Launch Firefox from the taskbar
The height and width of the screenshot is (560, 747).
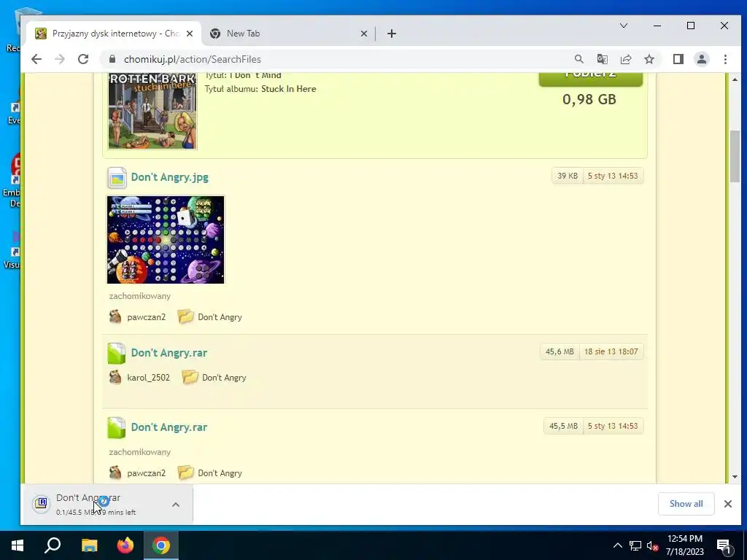125,545
